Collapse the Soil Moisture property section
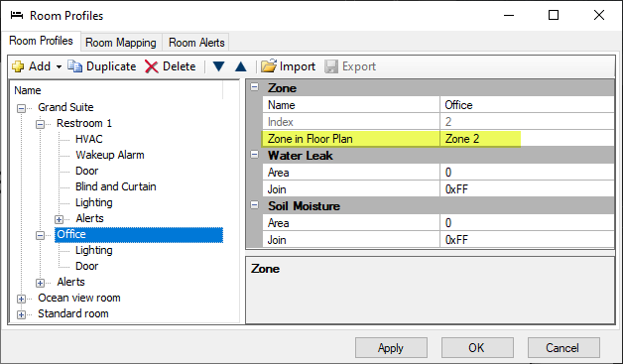 point(254,205)
